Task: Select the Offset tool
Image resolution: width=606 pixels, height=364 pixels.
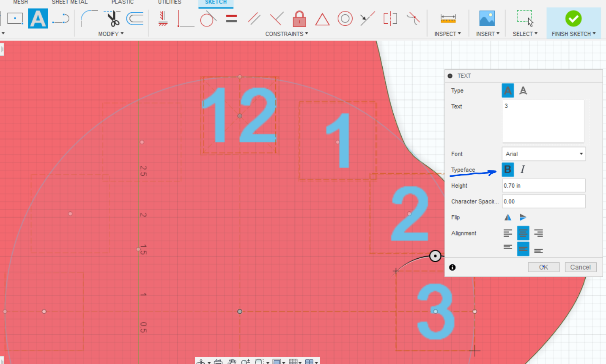Action: (x=134, y=18)
